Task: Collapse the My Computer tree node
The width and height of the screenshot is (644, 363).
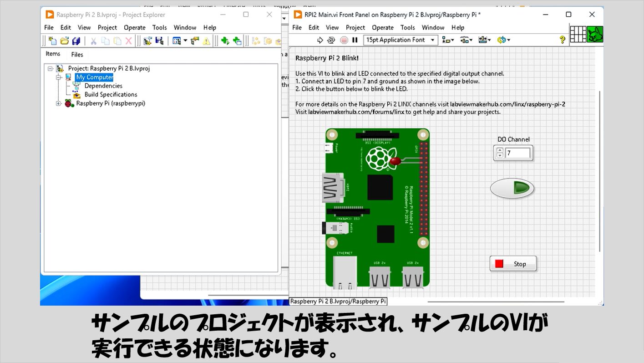Action: (59, 77)
